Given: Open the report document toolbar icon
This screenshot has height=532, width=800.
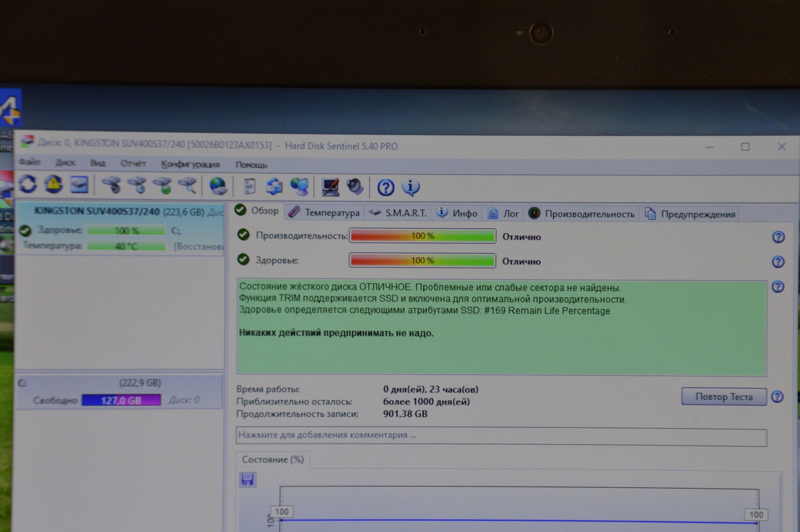Looking at the screenshot, I should (x=250, y=186).
